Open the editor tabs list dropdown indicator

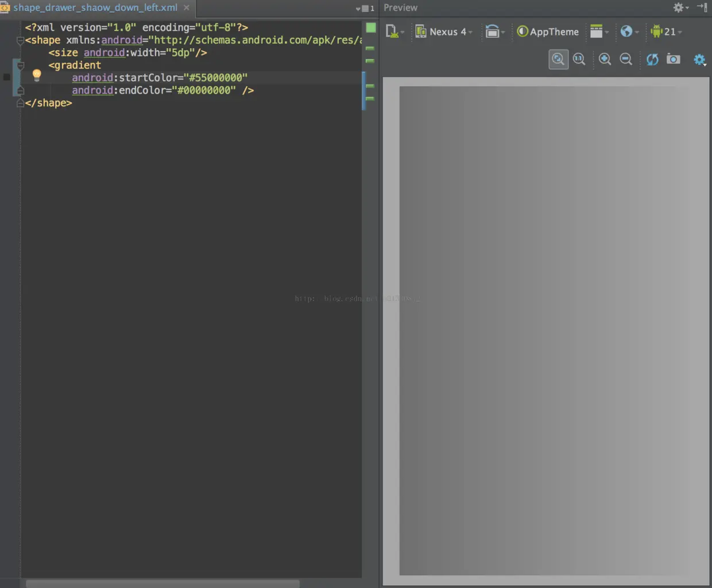point(365,8)
